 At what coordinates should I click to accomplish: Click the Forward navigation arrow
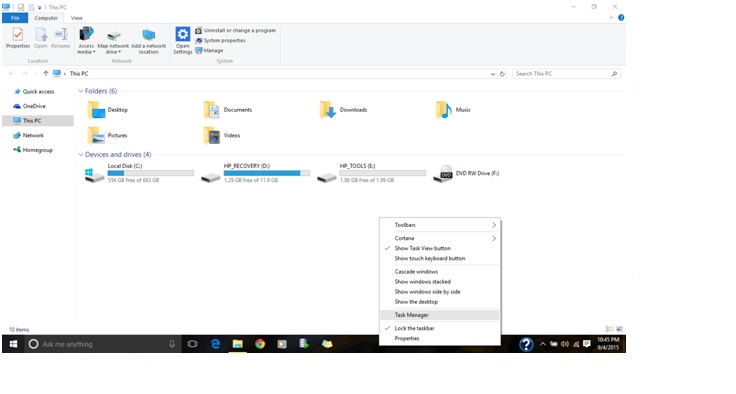click(24, 73)
